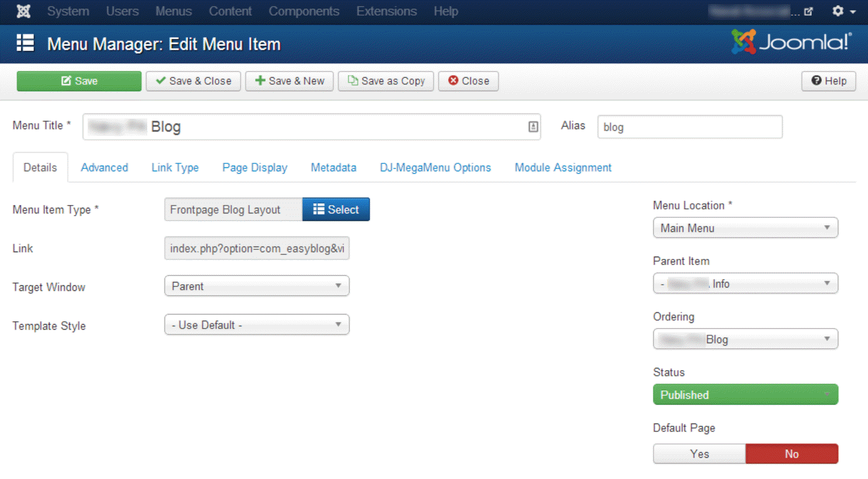Click Save & Close with checkmark

point(193,81)
